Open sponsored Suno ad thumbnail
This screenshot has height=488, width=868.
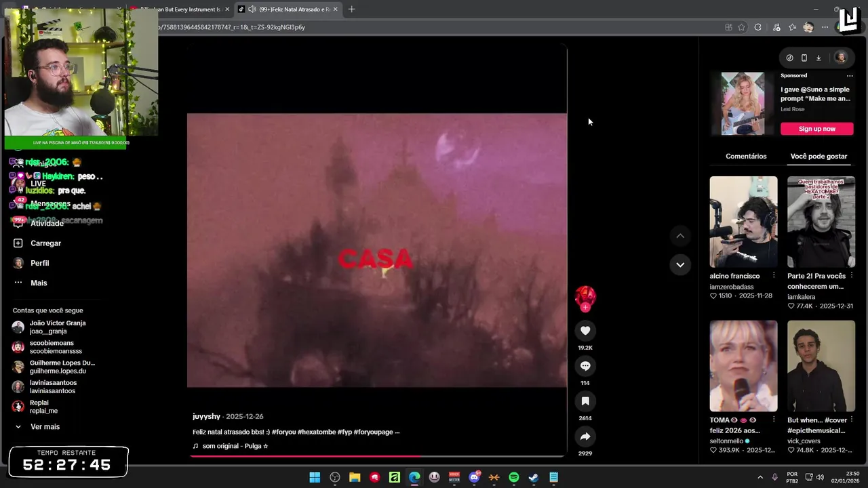[x=743, y=104]
